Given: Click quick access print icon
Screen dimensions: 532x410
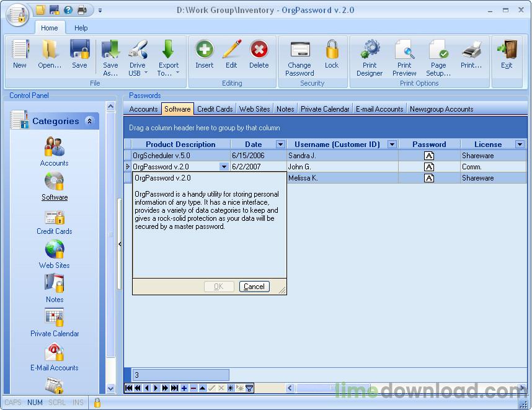Looking at the screenshot, I should [x=82, y=10].
